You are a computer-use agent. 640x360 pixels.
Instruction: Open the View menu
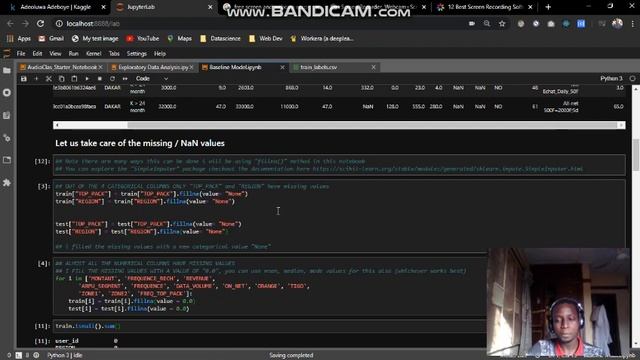coord(55,53)
